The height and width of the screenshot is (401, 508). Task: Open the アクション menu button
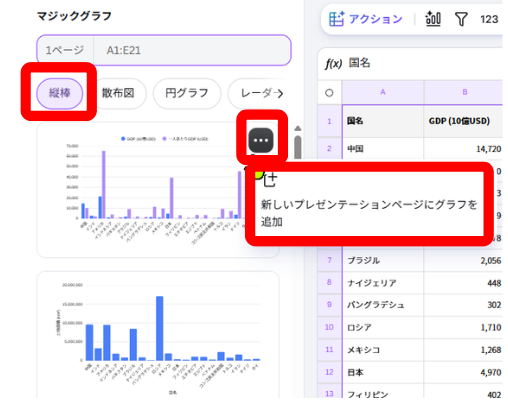[x=366, y=19]
